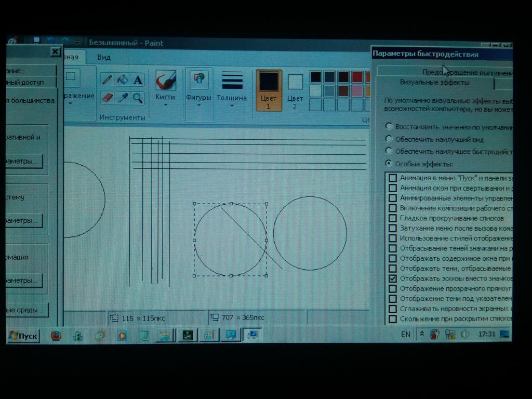This screenshot has width=532, height=399.
Task: Select the Magnifier tool
Action: pyautogui.click(x=138, y=98)
